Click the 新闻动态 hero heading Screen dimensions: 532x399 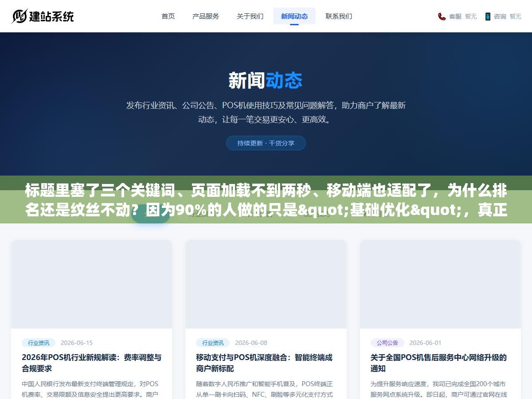pyautogui.click(x=266, y=81)
